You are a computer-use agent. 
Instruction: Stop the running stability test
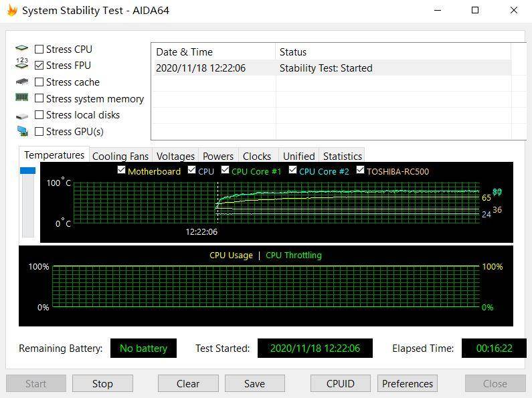102,383
